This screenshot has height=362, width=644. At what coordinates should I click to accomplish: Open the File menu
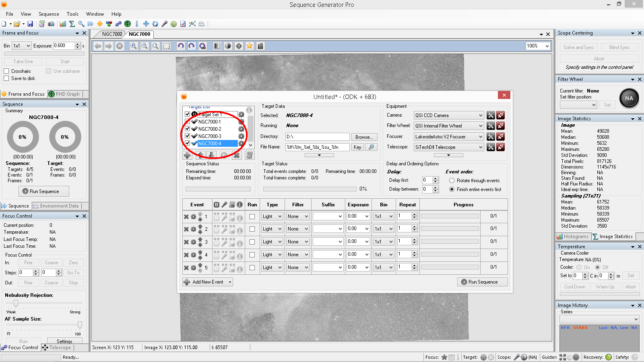(x=10, y=14)
